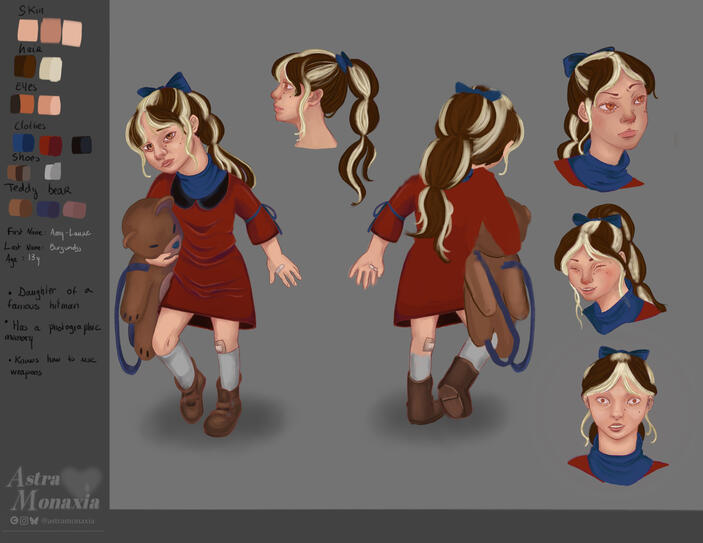Select the smiling closed-eyes portrait
The image size is (703, 543).
click(x=610, y=269)
